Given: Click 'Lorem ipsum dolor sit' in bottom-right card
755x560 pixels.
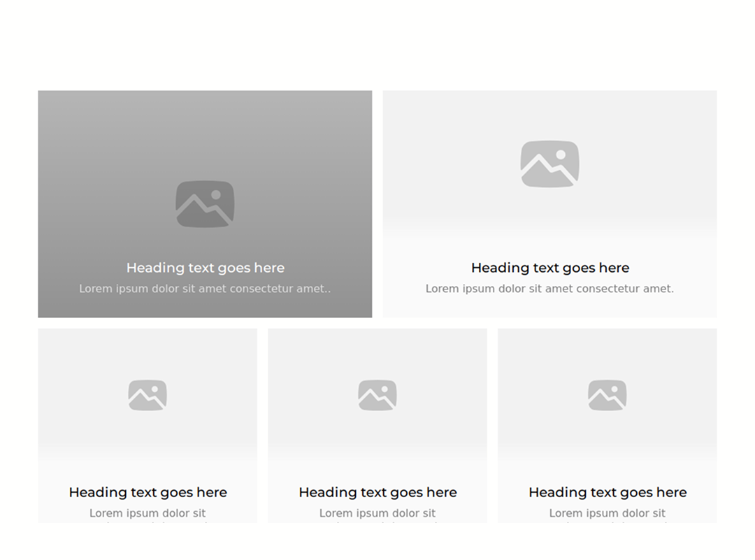Looking at the screenshot, I should [x=607, y=513].
